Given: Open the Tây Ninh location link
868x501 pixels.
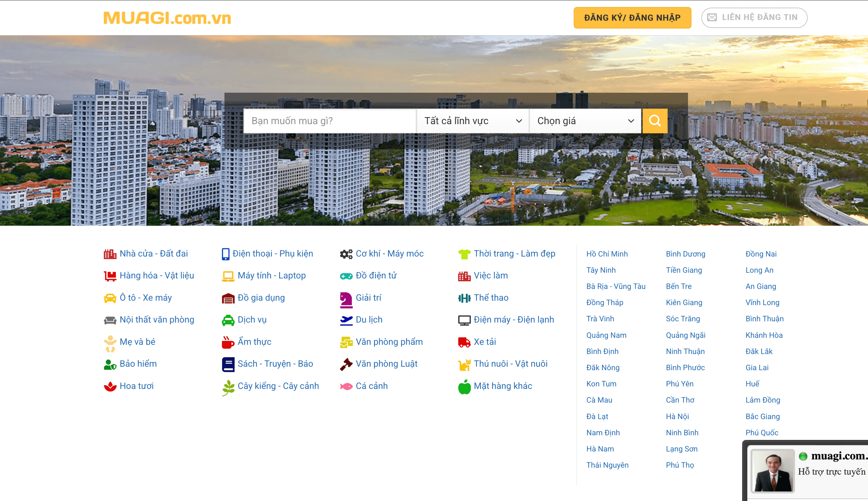Looking at the screenshot, I should (x=601, y=270).
